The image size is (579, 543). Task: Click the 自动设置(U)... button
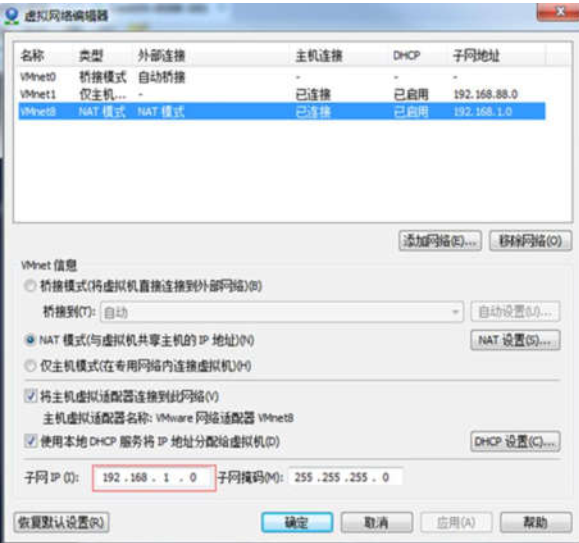coord(515,312)
